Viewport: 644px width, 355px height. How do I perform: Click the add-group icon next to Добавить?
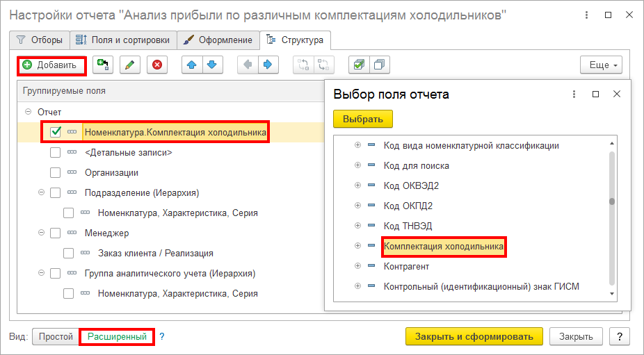tap(103, 65)
